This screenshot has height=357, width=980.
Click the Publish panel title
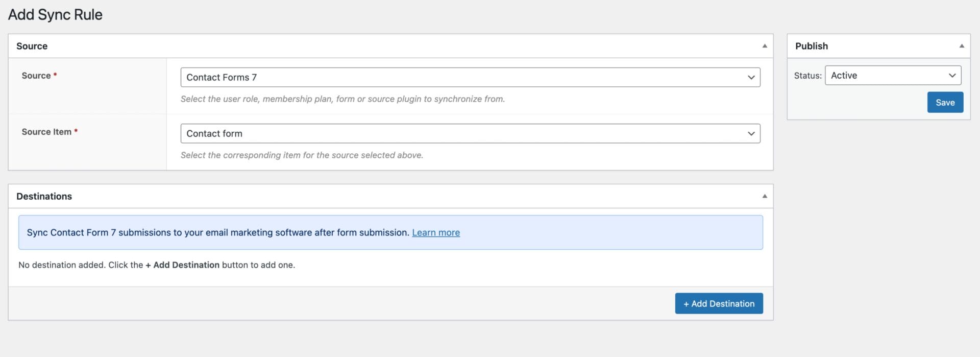coord(812,46)
